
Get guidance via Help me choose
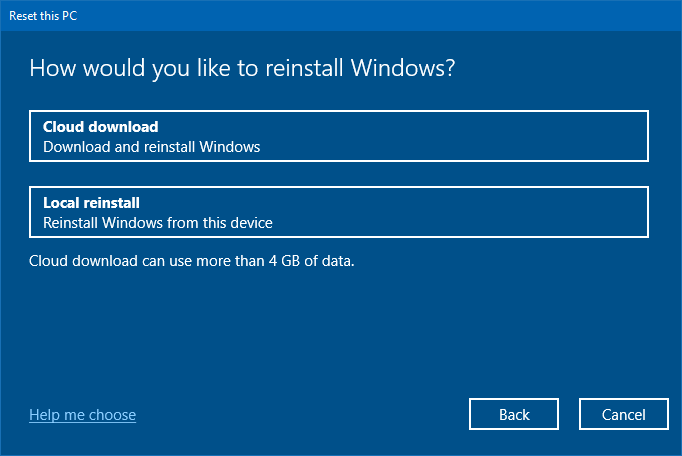point(83,415)
